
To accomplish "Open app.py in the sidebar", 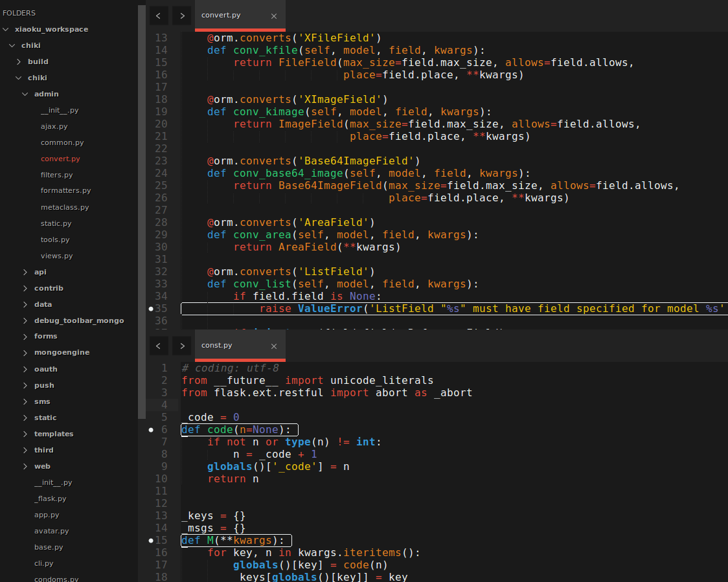I will tap(47, 515).
